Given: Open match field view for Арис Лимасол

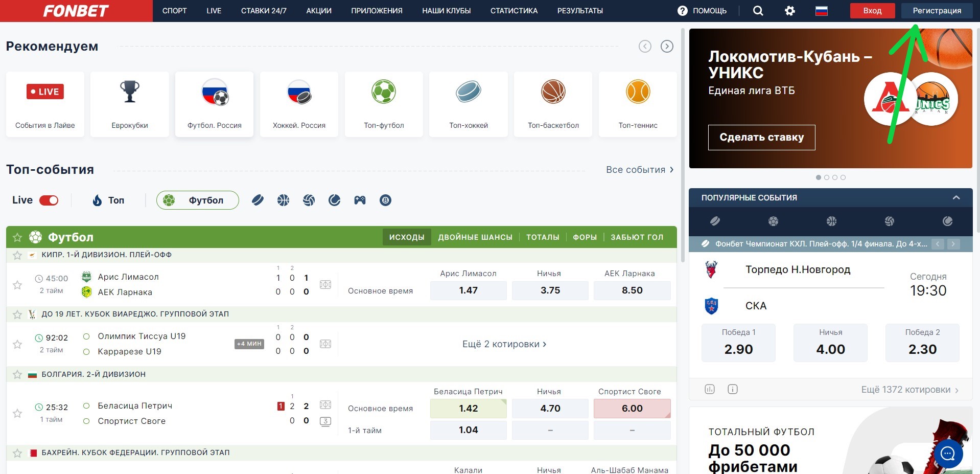Looking at the screenshot, I should coord(325,284).
